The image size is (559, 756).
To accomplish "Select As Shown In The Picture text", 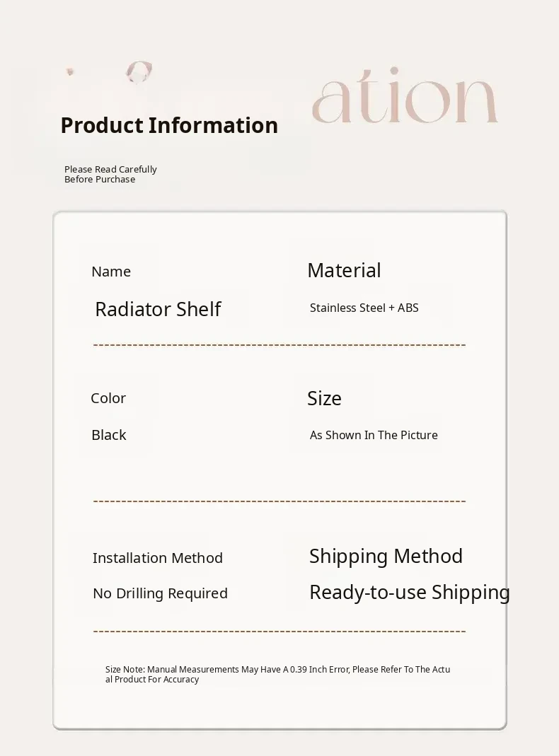I will pyautogui.click(x=374, y=435).
